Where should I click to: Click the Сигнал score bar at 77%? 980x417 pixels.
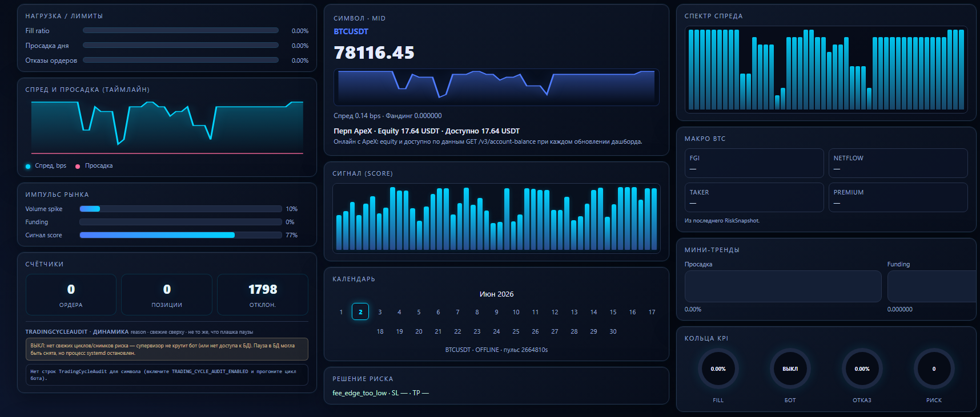click(180, 235)
